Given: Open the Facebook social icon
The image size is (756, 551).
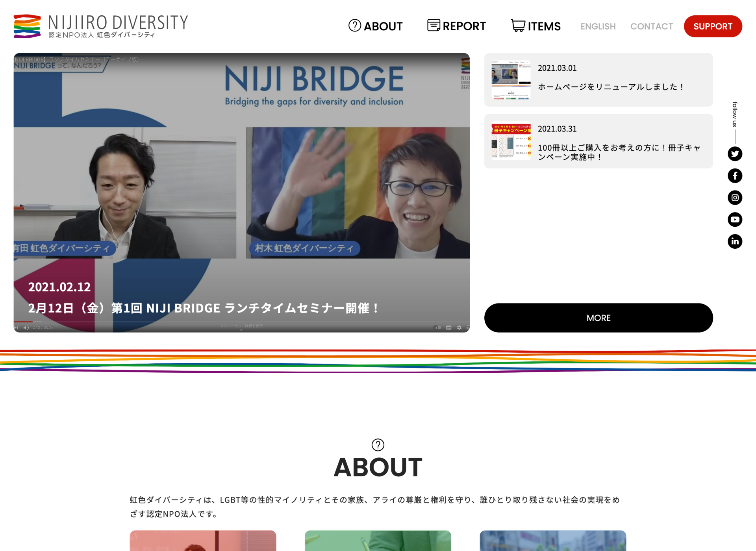Looking at the screenshot, I should click(x=735, y=176).
